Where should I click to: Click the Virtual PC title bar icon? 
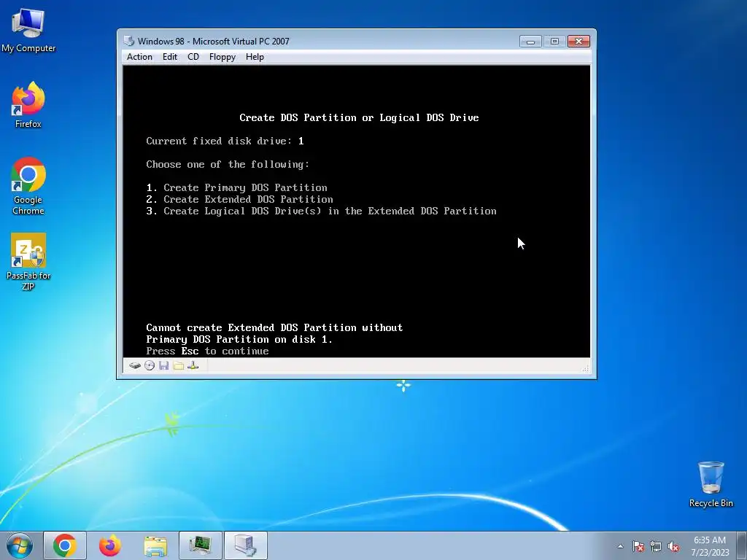(x=128, y=41)
